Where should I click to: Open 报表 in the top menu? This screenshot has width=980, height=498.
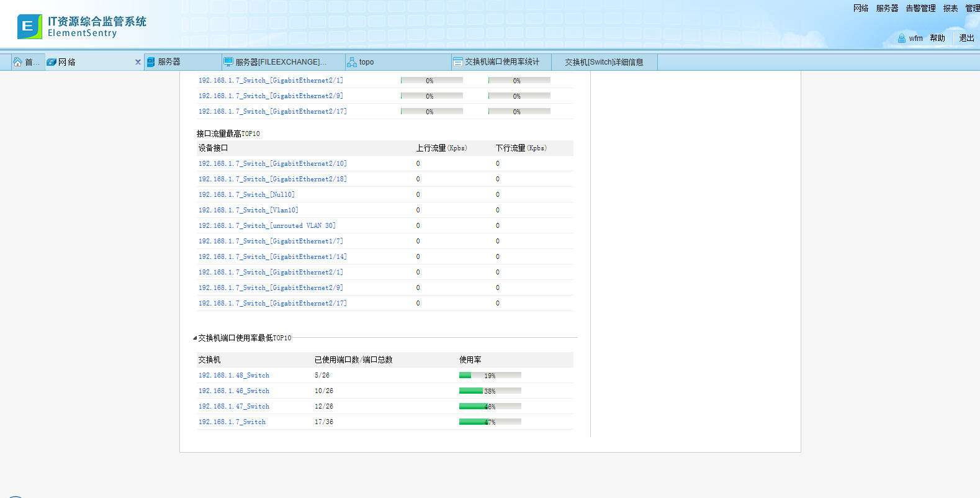pyautogui.click(x=950, y=8)
